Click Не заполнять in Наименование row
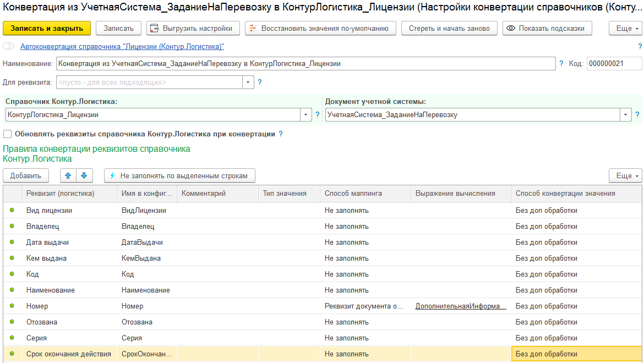Screen dimensions: 644x363 365,290
